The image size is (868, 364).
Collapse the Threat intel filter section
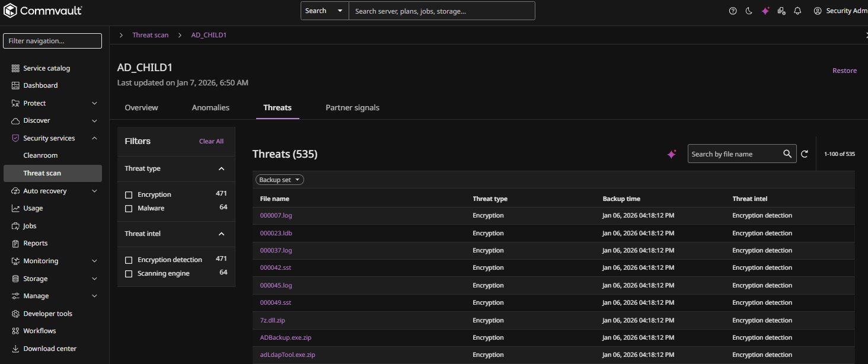(222, 234)
